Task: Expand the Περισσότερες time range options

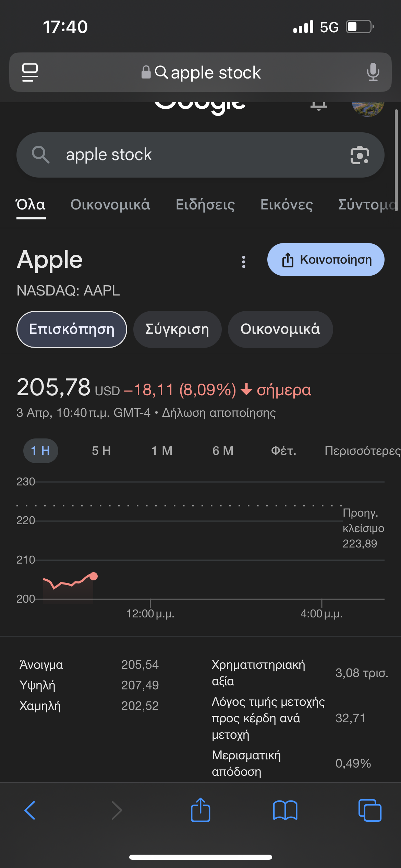Action: pos(362,450)
